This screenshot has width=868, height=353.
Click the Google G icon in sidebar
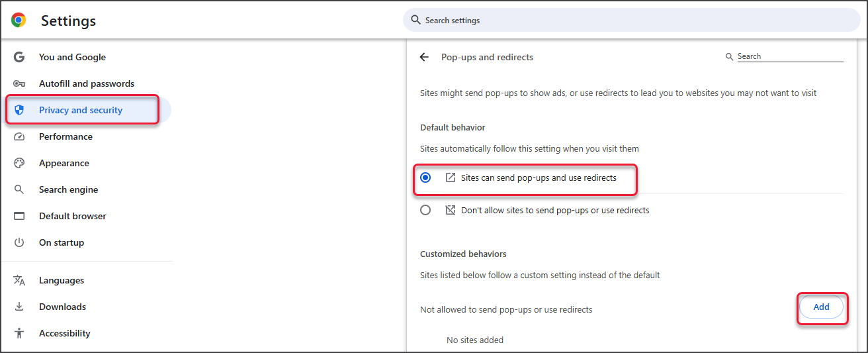coord(19,58)
